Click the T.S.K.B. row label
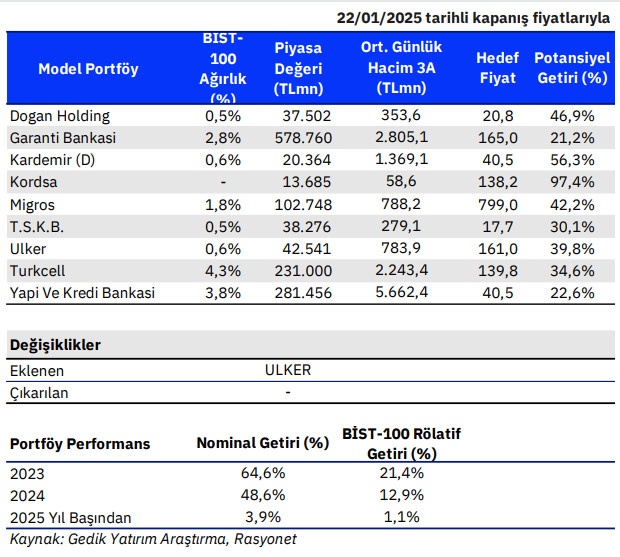Image resolution: width=620 pixels, height=557 pixels. [39, 226]
